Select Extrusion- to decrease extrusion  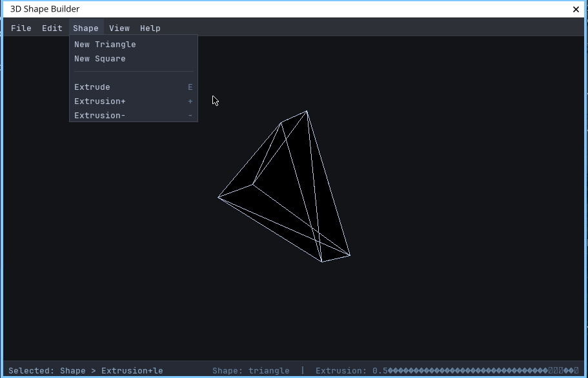click(134, 115)
